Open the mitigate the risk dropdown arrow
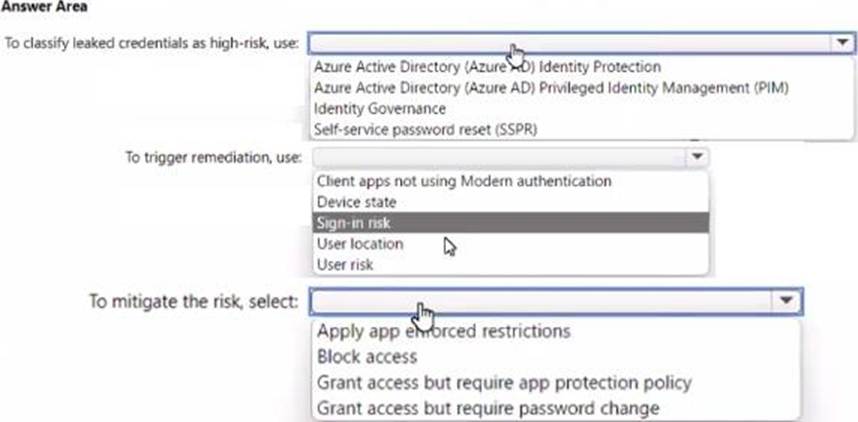 coord(786,300)
